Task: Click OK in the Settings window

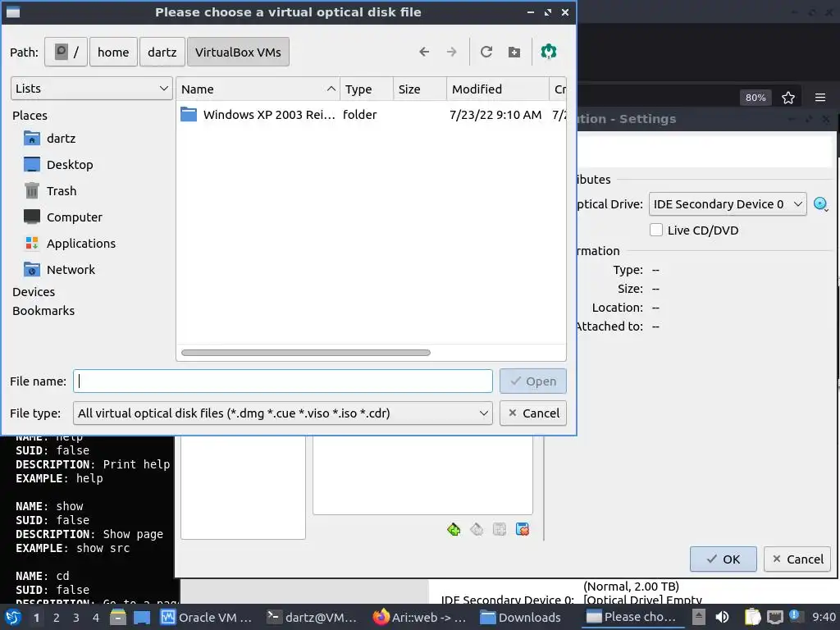Action: [724, 559]
